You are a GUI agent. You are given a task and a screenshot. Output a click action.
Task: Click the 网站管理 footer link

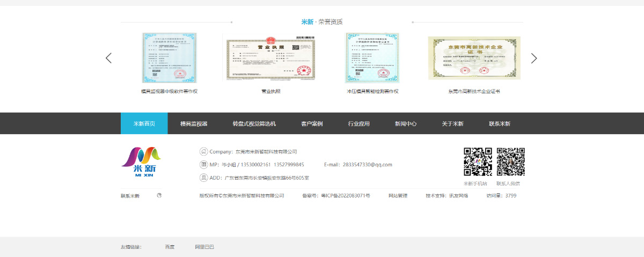[398, 196]
